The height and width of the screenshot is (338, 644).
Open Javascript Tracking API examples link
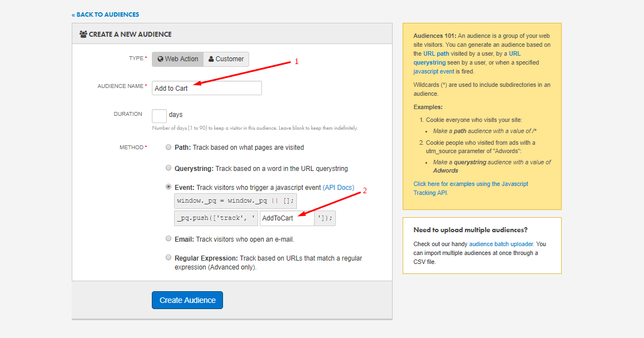click(x=470, y=188)
